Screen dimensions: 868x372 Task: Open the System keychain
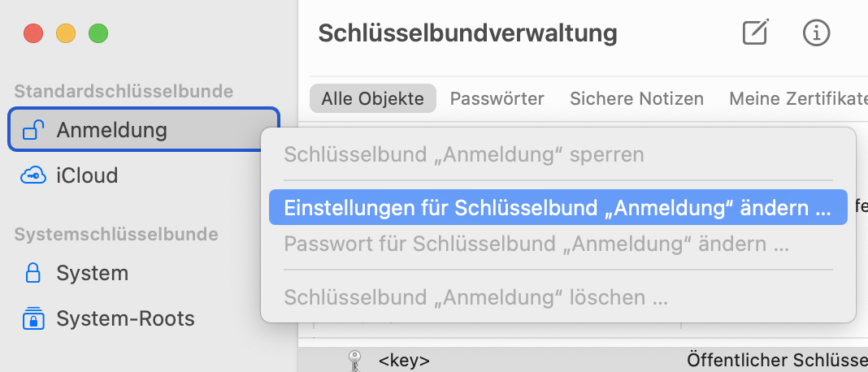click(92, 273)
